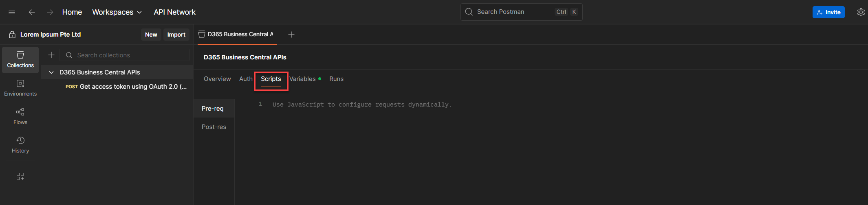868x205 pixels.
Task: Go to Home
Action: (72, 12)
